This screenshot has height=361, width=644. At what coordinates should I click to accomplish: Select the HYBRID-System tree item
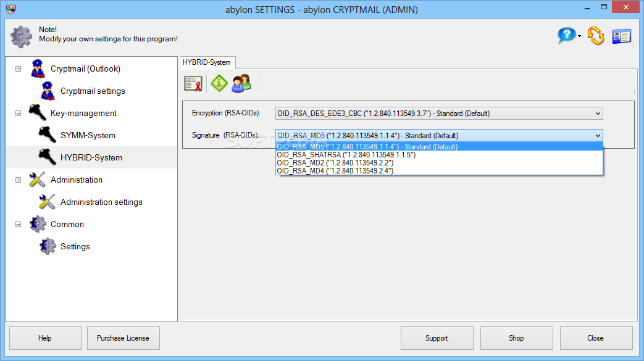pyautogui.click(x=91, y=157)
